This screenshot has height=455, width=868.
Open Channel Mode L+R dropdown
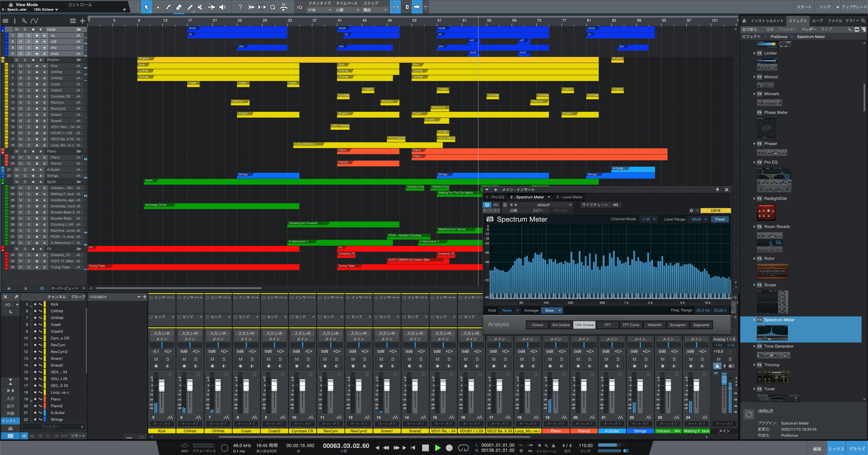pyautogui.click(x=649, y=219)
